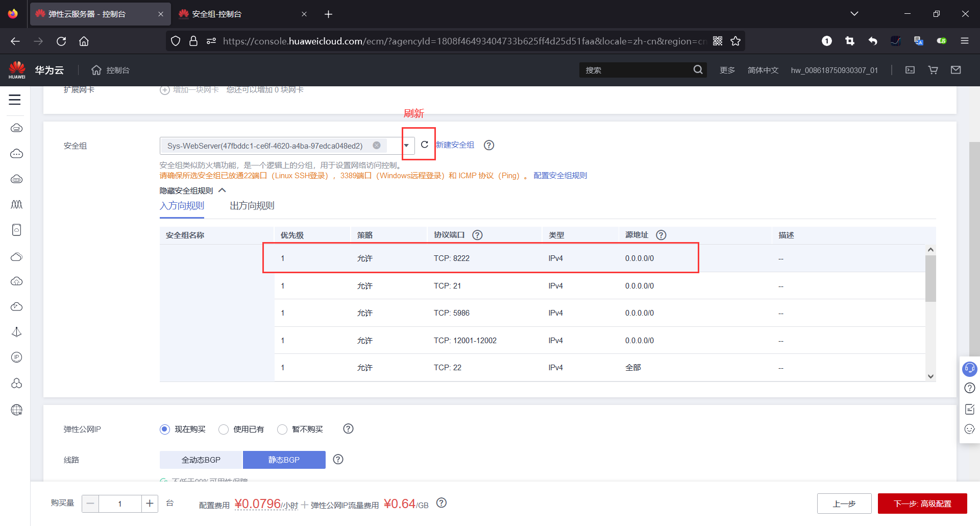980x526 pixels.
Task: Open help for elastic public IP
Action: point(348,429)
